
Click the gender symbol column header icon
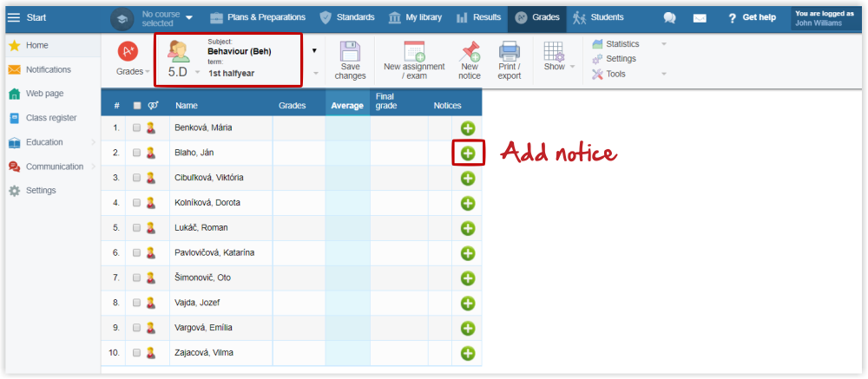point(152,106)
